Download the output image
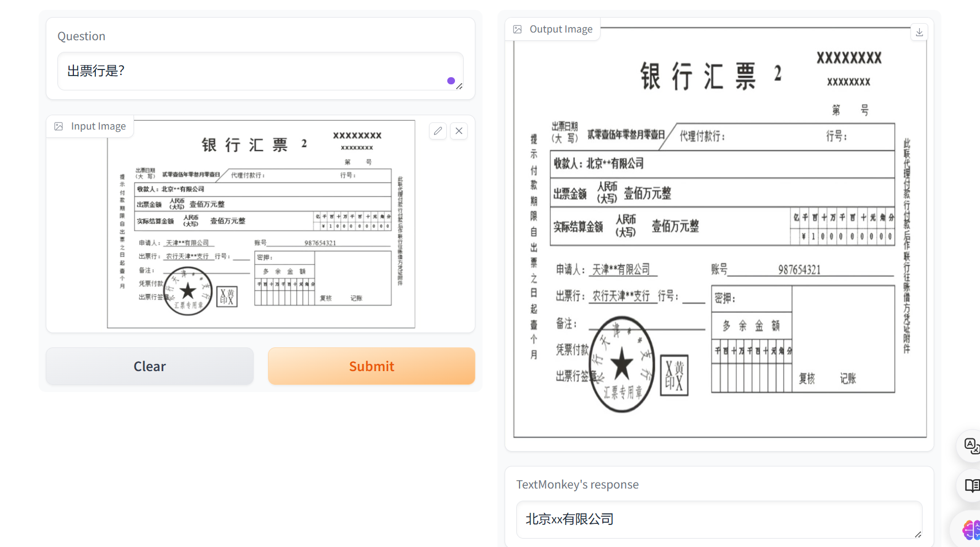 [919, 33]
